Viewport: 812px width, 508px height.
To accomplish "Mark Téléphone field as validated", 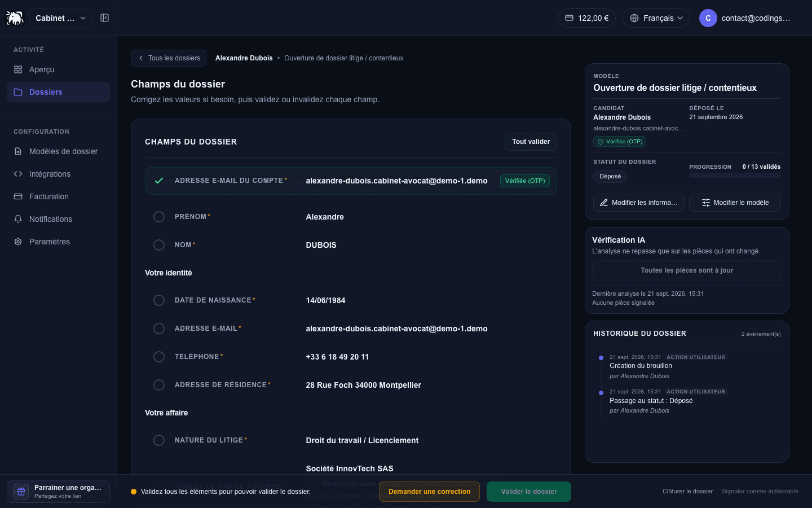I will pyautogui.click(x=159, y=357).
